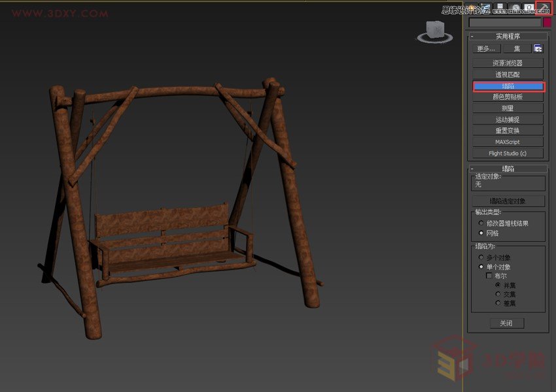Select 修改器堆栈结果 output type
The width and height of the screenshot is (556, 392).
[481, 223]
